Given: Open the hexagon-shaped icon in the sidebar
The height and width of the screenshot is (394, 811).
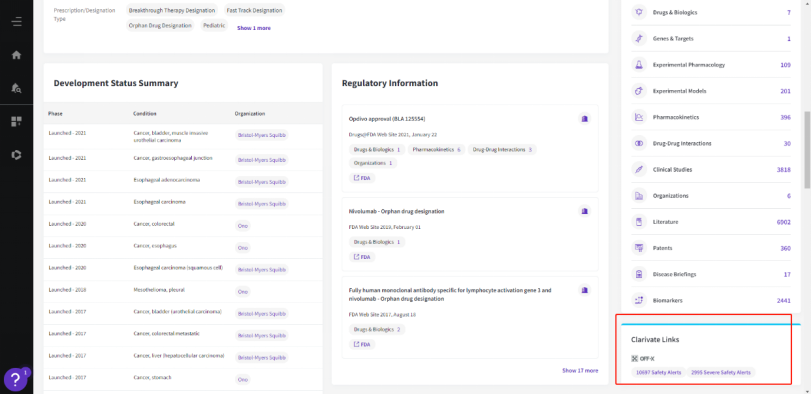Looking at the screenshot, I should coord(17,155).
